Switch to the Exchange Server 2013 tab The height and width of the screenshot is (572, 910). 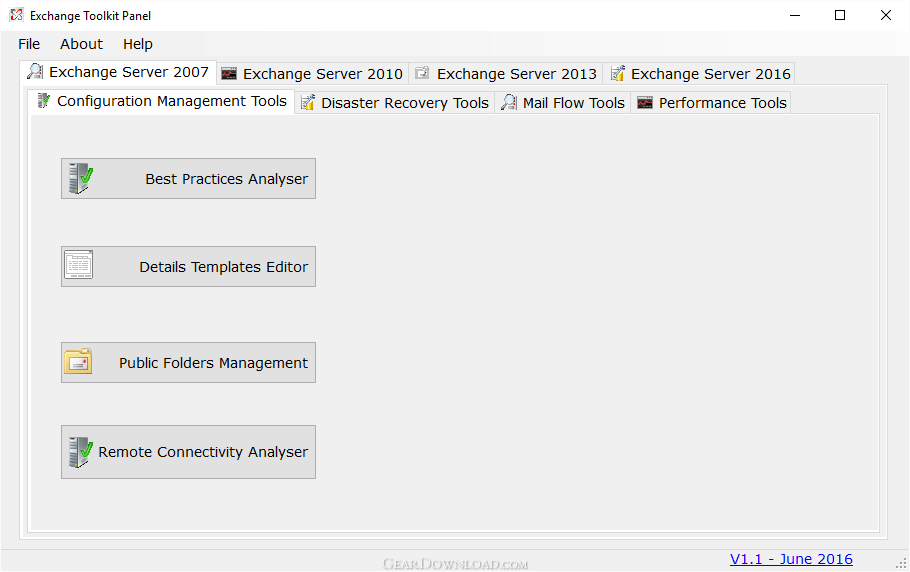pyautogui.click(x=506, y=74)
